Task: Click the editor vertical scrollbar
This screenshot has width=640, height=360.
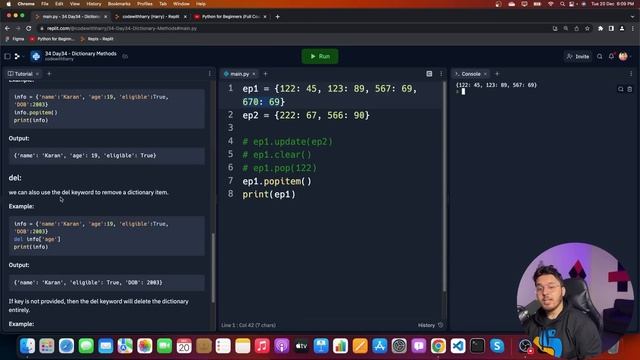Action: (x=444, y=186)
